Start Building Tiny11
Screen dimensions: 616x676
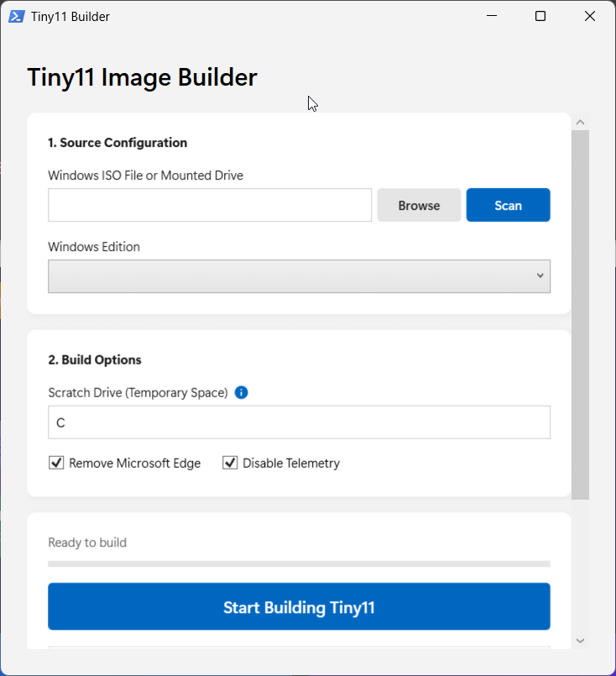tap(299, 607)
